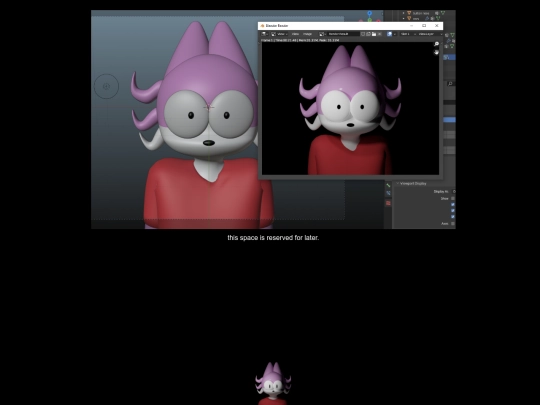Enable the Axes checkbox
The height and width of the screenshot is (405, 540).
453,224
